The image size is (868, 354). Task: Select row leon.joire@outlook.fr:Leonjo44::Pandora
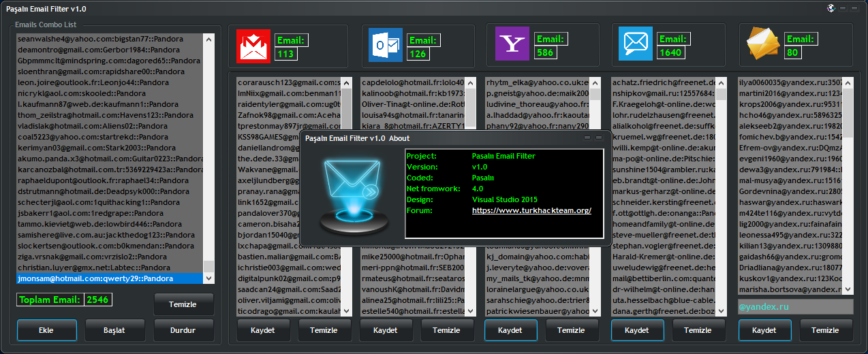(x=110, y=82)
